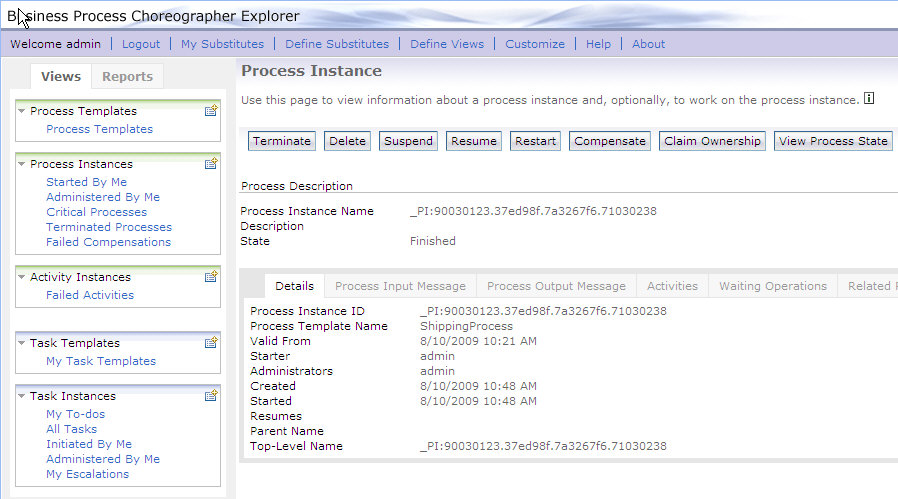The image size is (898, 499).
Task: Click the ShippingProcess template name value
Action: tap(466, 326)
